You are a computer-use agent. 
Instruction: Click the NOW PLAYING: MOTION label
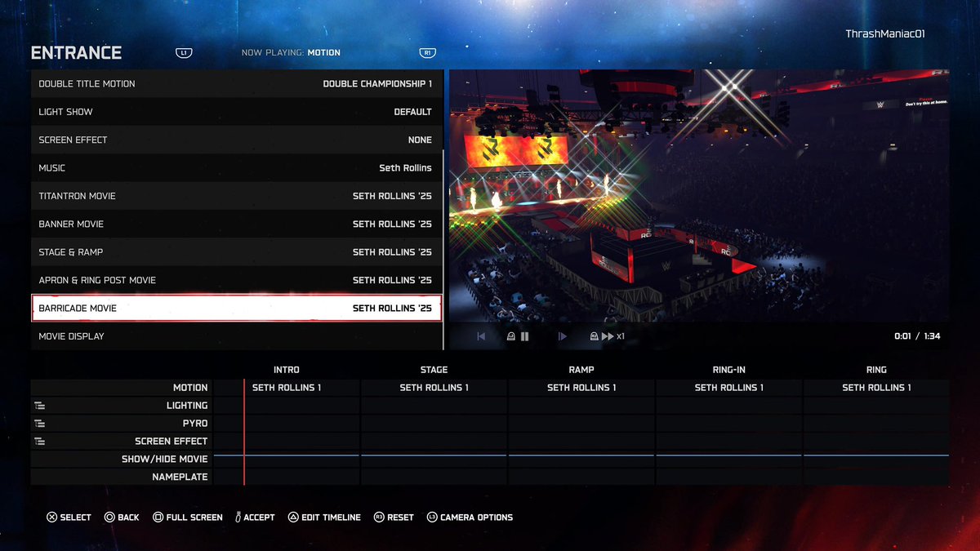click(x=291, y=53)
